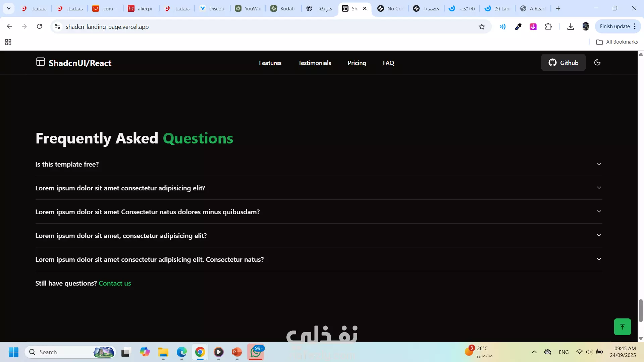Viewport: 644px width, 362px height.
Task: Go to Testimonials nav item
Action: tap(314, 63)
